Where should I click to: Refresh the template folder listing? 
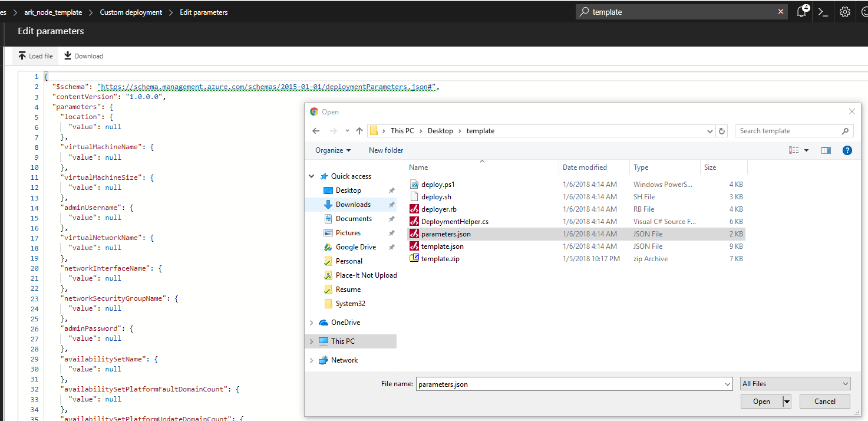tap(722, 131)
